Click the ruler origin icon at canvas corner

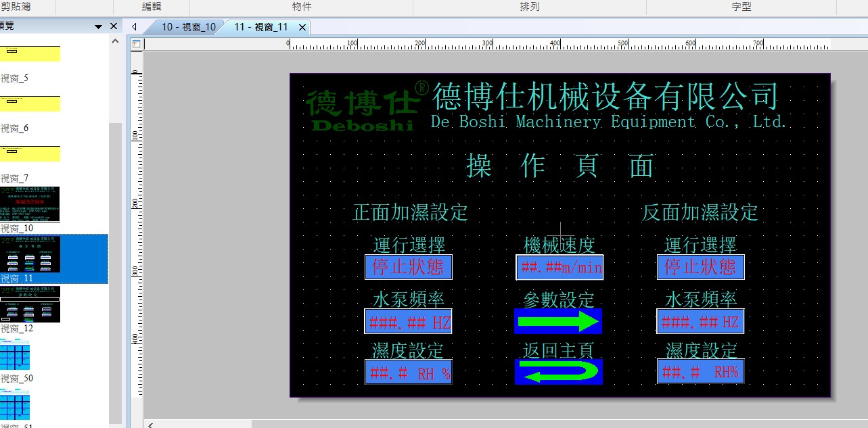[x=136, y=44]
